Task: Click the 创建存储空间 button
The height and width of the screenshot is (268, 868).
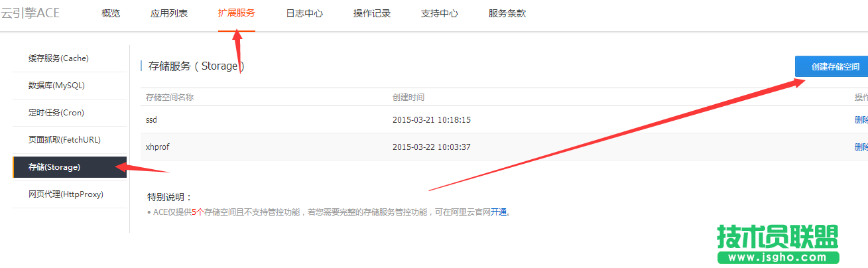Action: coord(832,66)
